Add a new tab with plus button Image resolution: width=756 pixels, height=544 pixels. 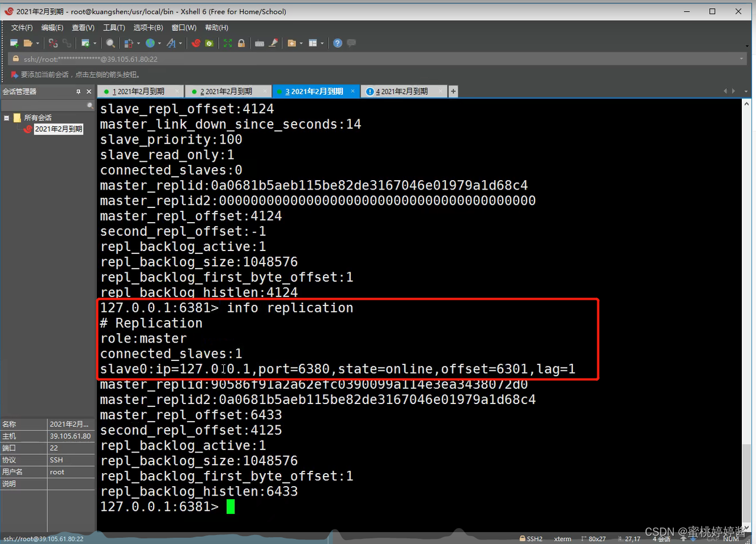click(454, 92)
